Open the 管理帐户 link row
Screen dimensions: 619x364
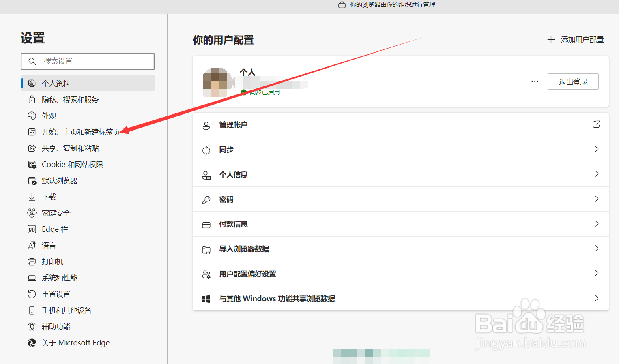401,125
